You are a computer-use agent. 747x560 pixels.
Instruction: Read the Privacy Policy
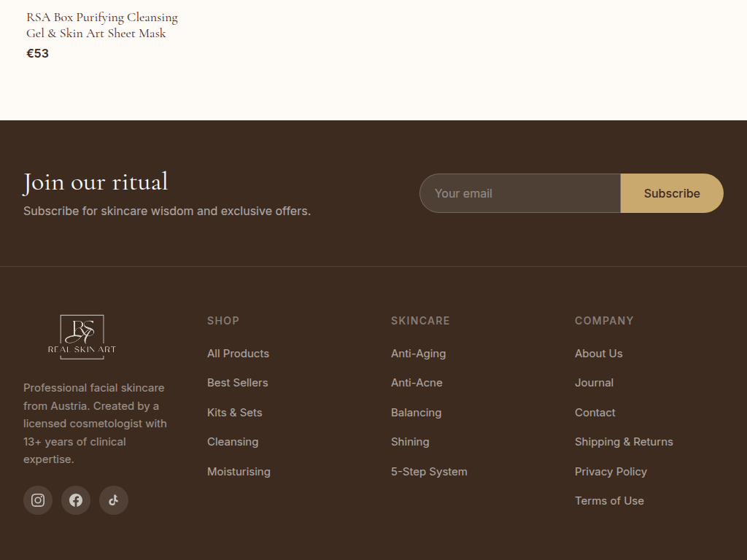611,472
